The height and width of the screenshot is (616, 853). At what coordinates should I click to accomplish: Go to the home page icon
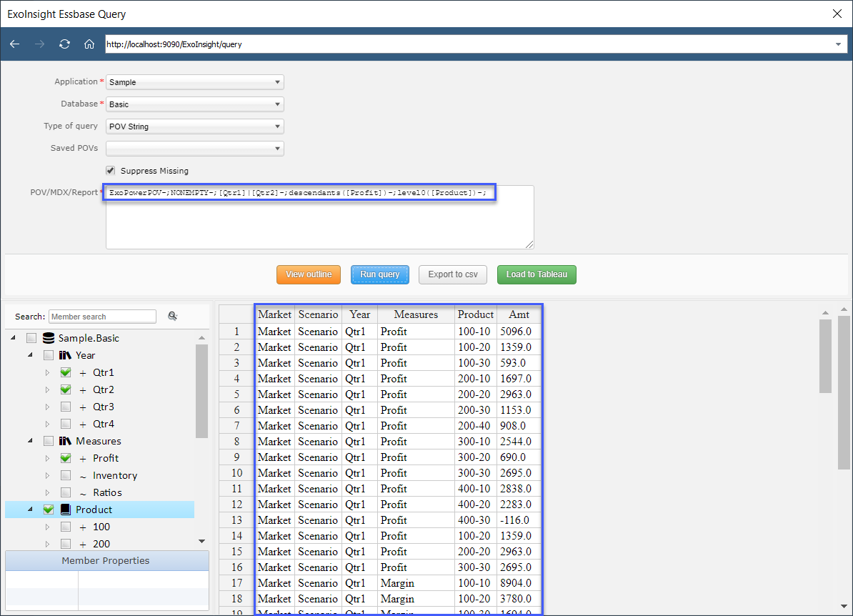click(89, 44)
